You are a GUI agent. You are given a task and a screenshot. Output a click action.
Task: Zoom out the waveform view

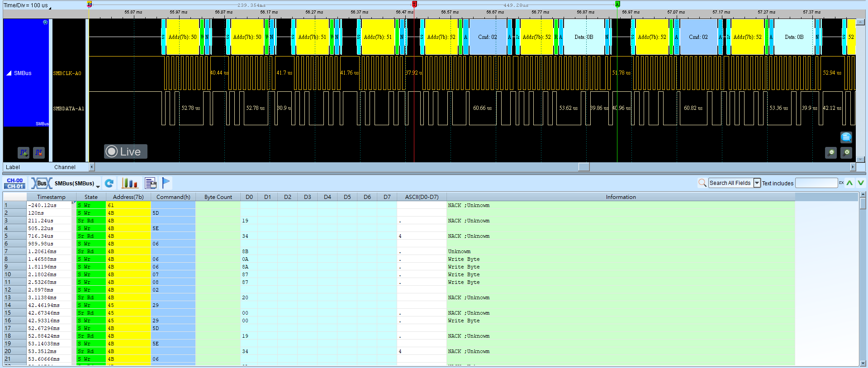[831, 153]
